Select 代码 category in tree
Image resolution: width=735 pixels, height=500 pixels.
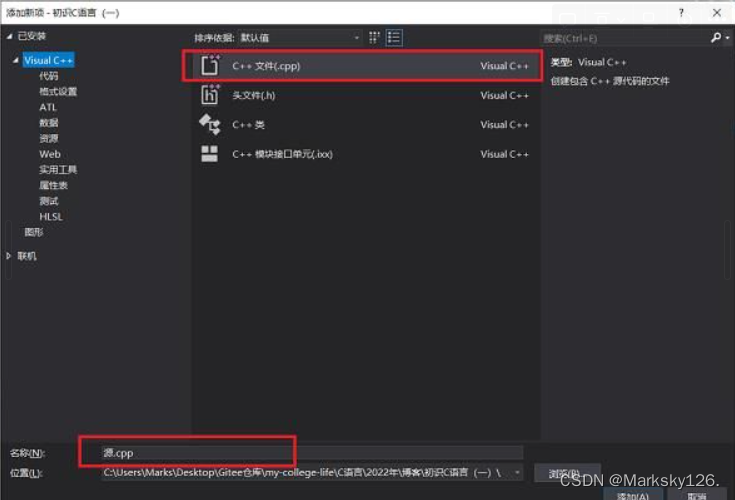[x=49, y=76]
